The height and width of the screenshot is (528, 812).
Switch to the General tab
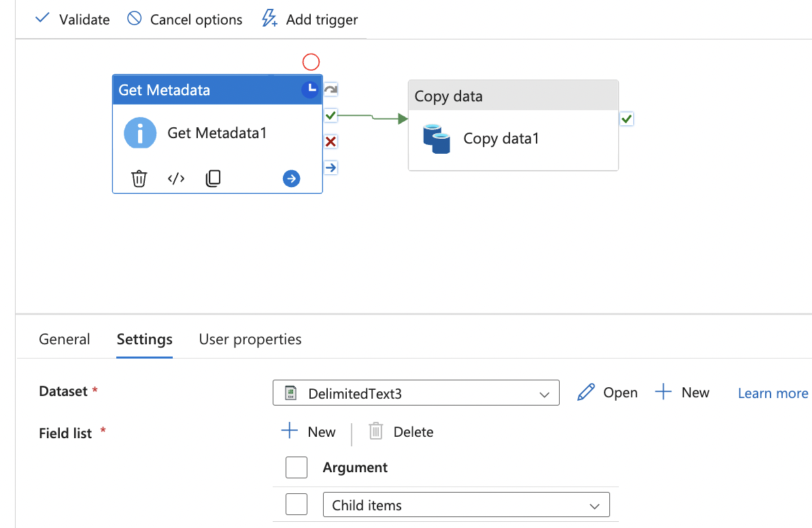pos(64,339)
